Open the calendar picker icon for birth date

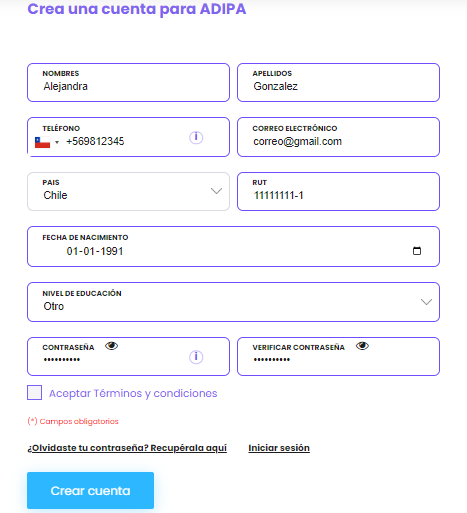417,251
